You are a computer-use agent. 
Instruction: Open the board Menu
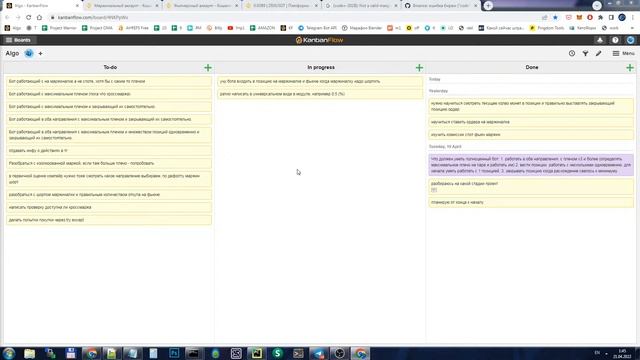pyautogui.click(x=624, y=53)
